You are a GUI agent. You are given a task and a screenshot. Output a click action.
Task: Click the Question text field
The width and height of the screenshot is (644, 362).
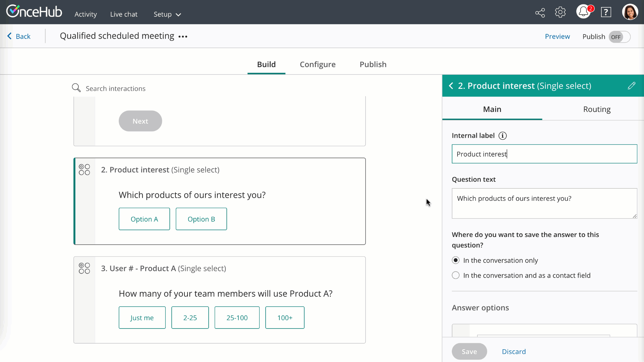[544, 203]
